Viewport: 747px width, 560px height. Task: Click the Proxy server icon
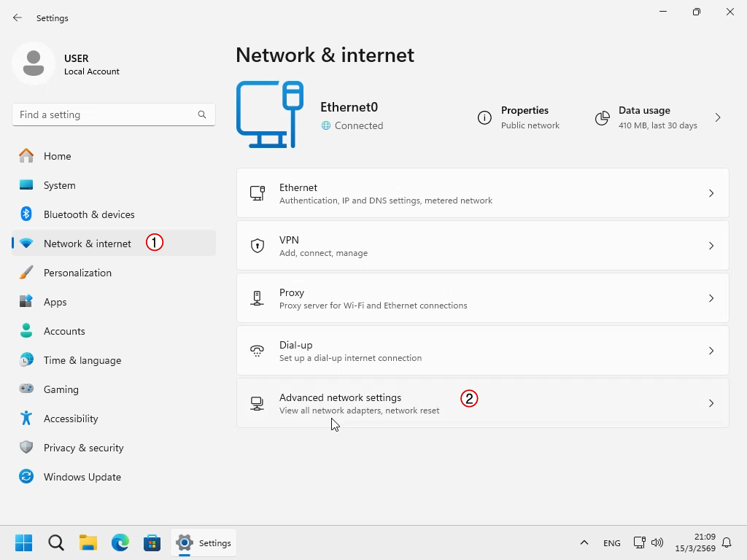[258, 298]
